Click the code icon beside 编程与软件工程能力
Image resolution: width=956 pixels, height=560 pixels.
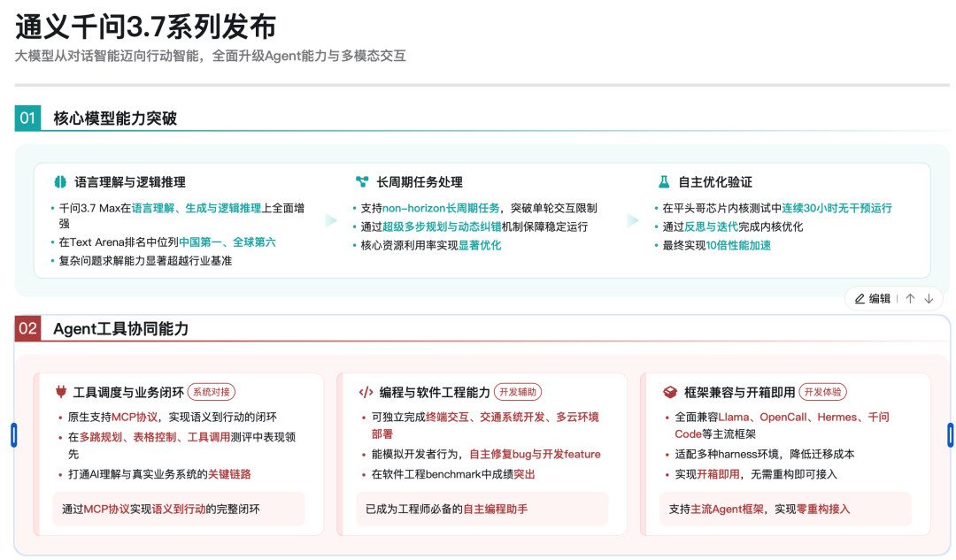(x=366, y=392)
